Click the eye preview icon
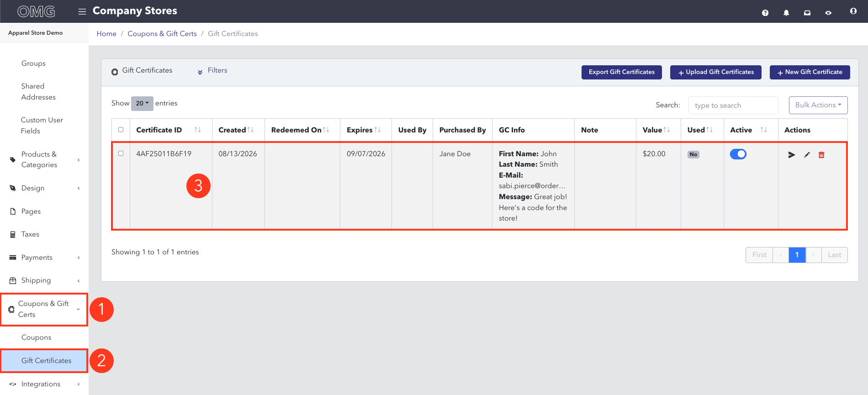The height and width of the screenshot is (395, 868). [x=828, y=13]
